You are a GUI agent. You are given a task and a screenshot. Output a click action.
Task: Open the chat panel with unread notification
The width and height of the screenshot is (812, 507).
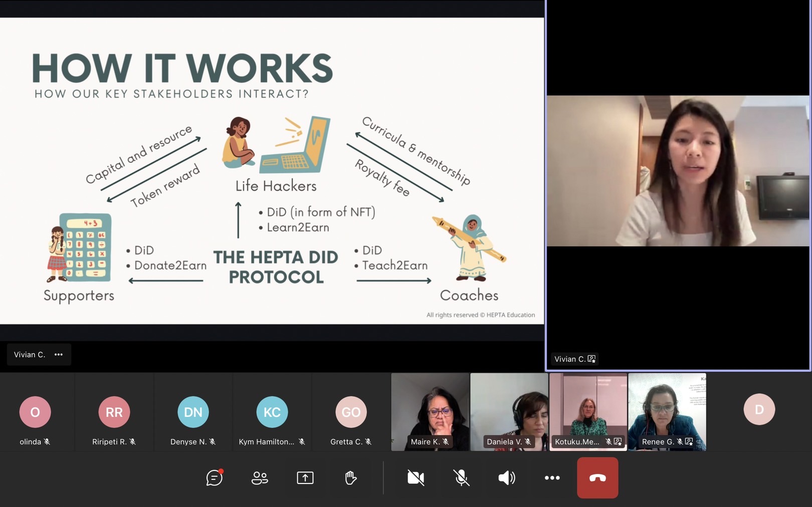tap(215, 477)
